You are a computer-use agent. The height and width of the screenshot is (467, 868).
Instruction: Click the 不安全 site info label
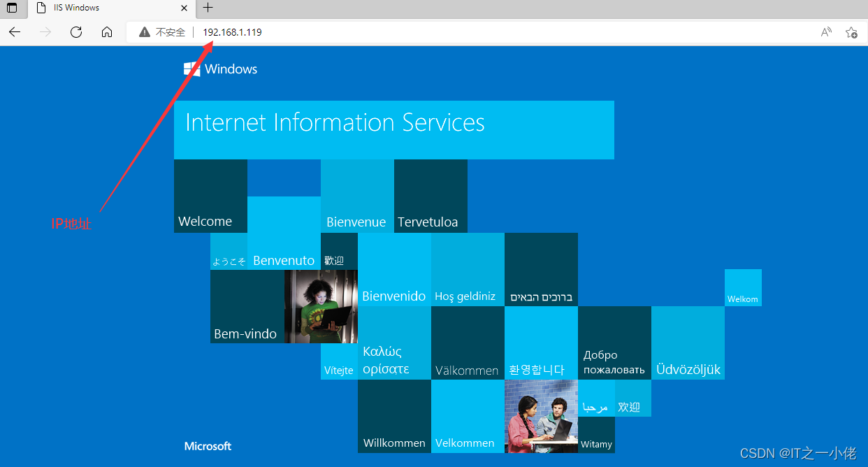coord(171,32)
